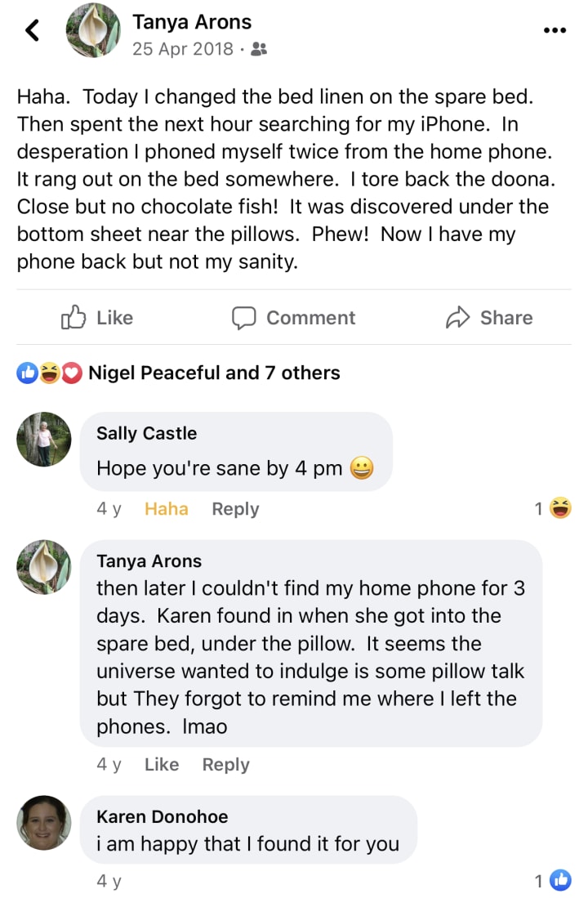Viewport: 588px width, 898px height.
Task: View the post's reaction emoji icons
Action: click(50, 373)
